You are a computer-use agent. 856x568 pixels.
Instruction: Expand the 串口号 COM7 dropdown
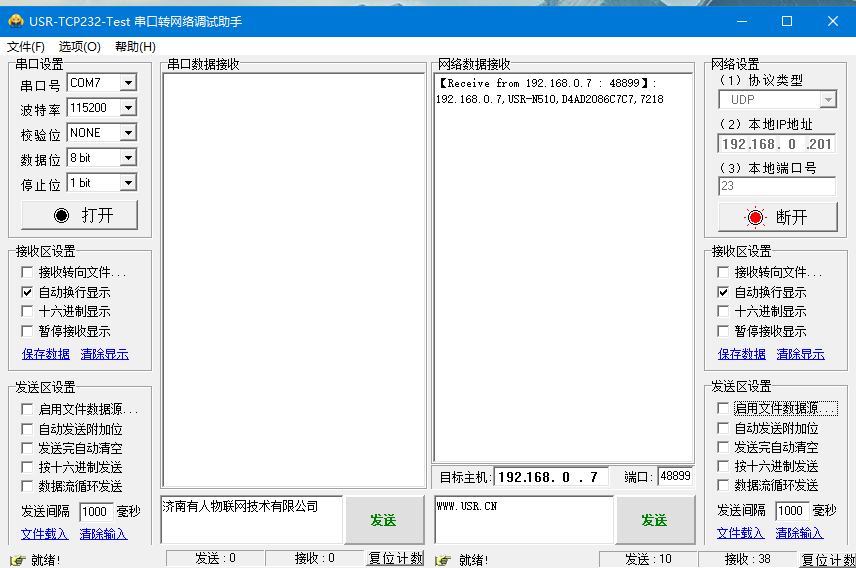pos(128,83)
